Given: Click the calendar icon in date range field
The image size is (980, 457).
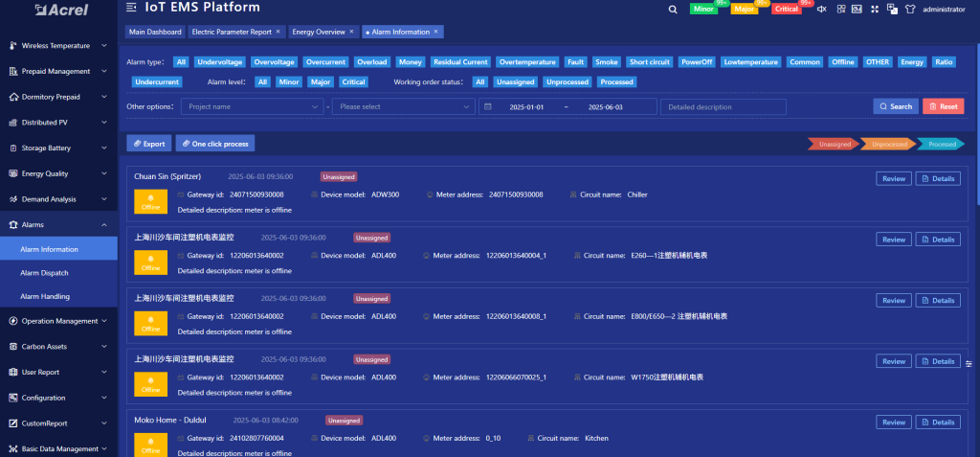Looking at the screenshot, I should (x=488, y=106).
